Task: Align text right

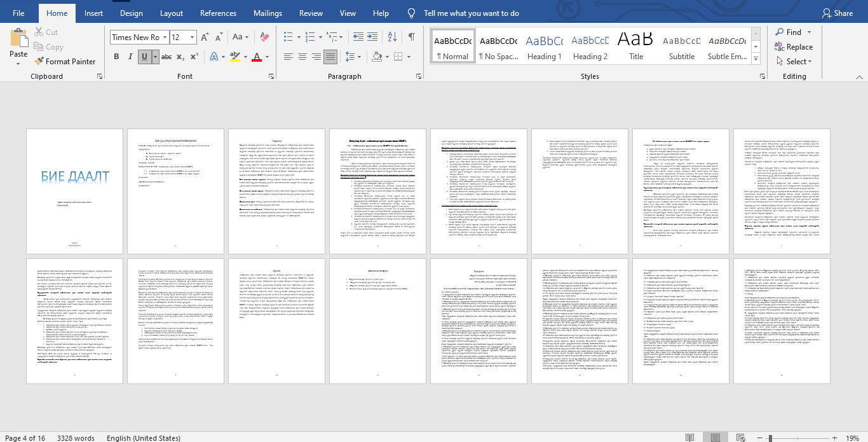Action: [x=316, y=57]
